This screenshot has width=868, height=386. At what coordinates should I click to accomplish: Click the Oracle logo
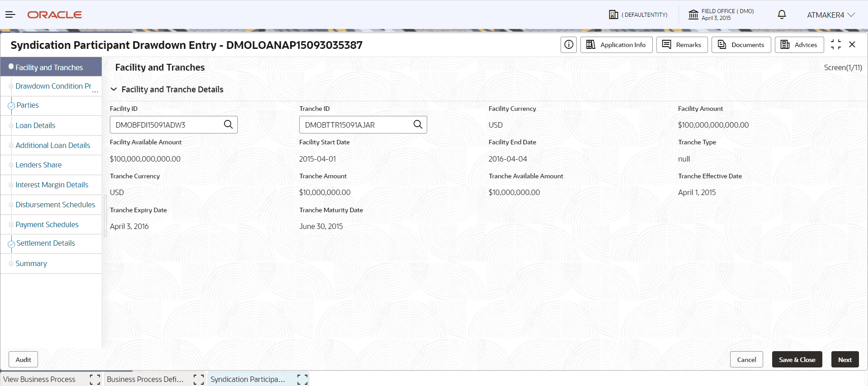pos(55,15)
